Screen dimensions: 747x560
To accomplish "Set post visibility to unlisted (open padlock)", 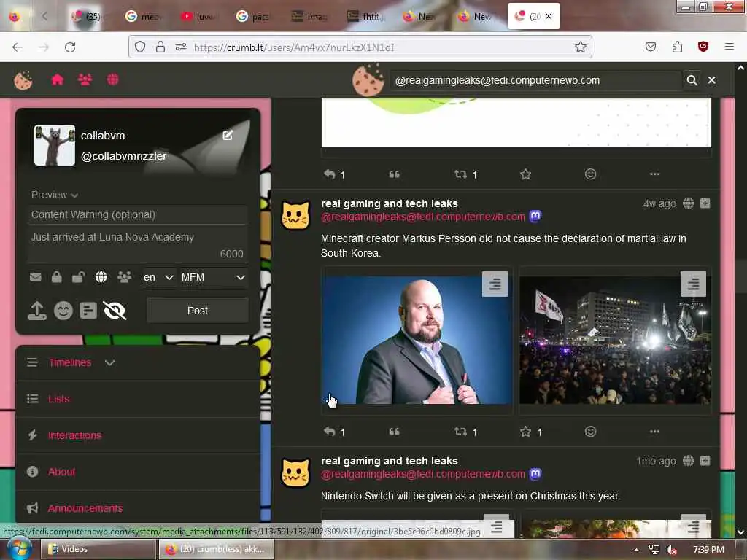I will 79,277.
